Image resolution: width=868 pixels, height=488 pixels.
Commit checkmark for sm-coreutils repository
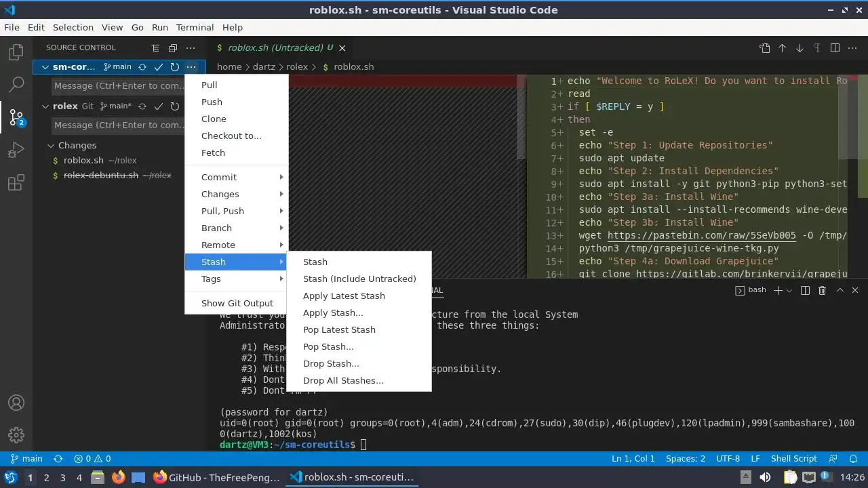(x=159, y=67)
